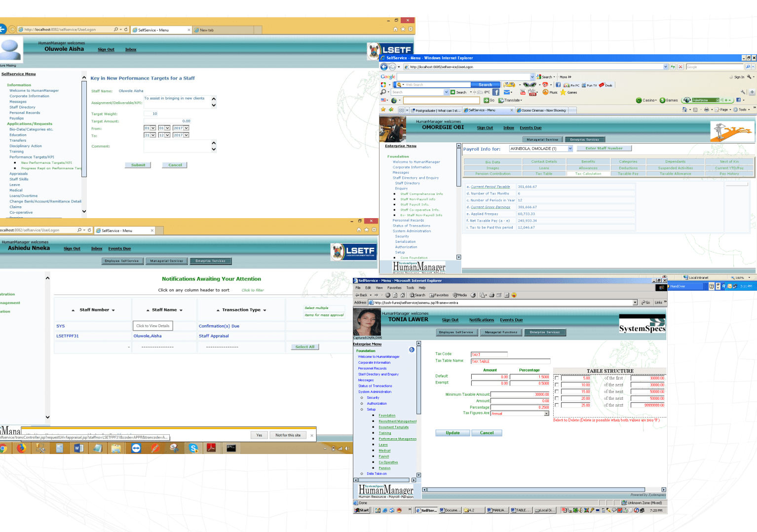This screenshot has width=757, height=532.
Task: Open the Favorites menu in Internet Explorer
Action: [x=394, y=288]
